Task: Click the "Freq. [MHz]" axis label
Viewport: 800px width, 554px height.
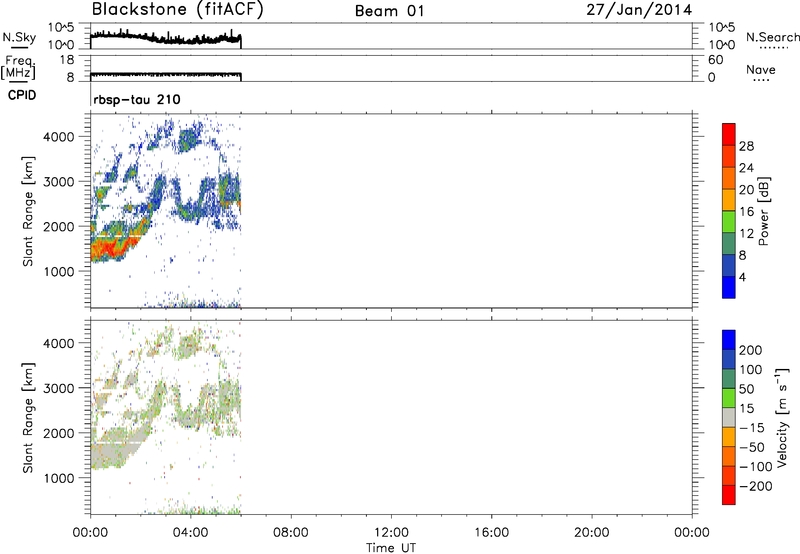Action: [18, 68]
